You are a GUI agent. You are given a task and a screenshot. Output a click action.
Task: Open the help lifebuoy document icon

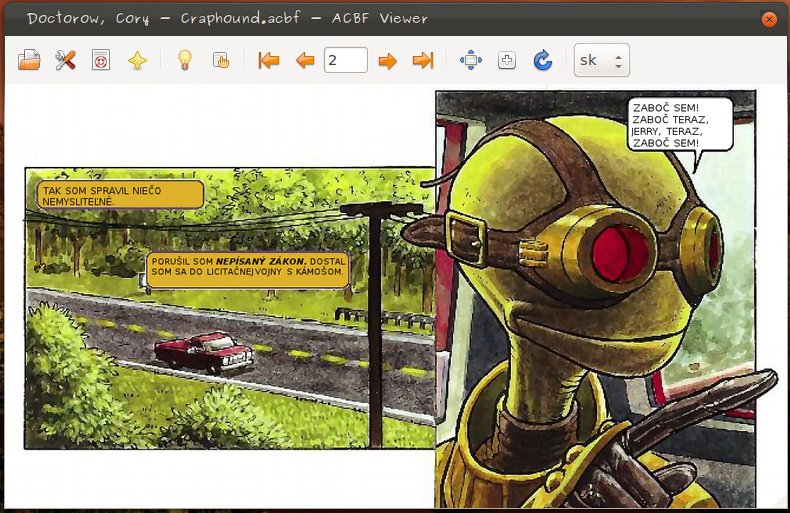[101, 60]
